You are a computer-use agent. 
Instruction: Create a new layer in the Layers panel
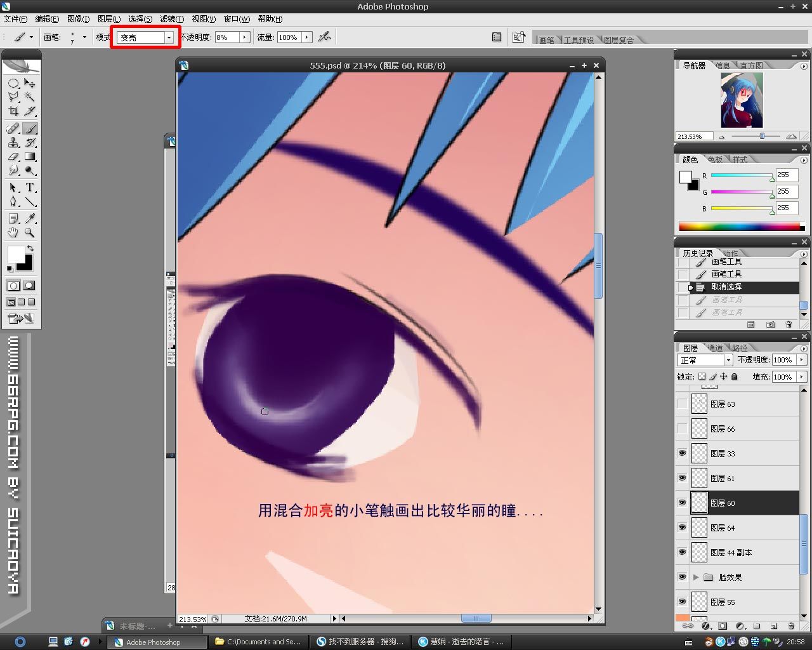pyautogui.click(x=773, y=626)
